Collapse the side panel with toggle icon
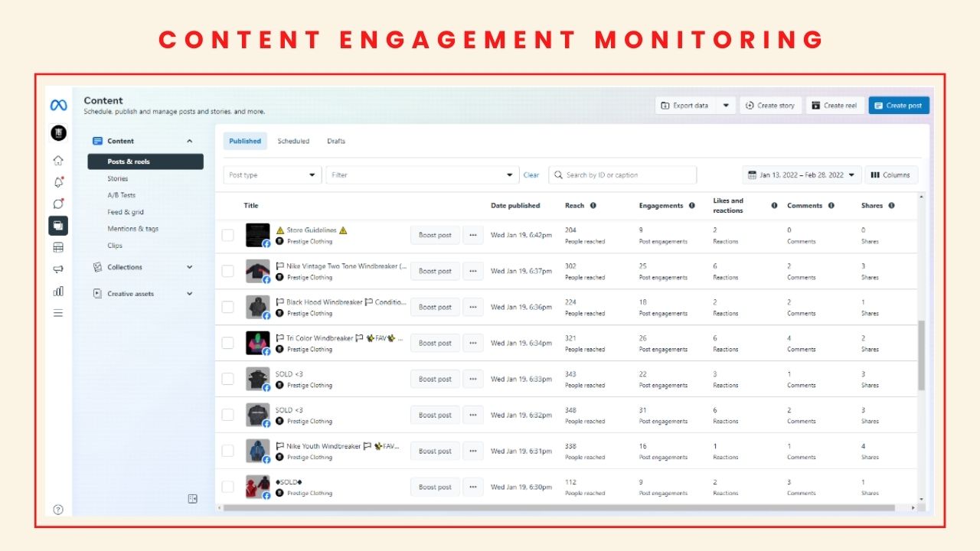This screenshot has height=551, width=980. [192, 499]
